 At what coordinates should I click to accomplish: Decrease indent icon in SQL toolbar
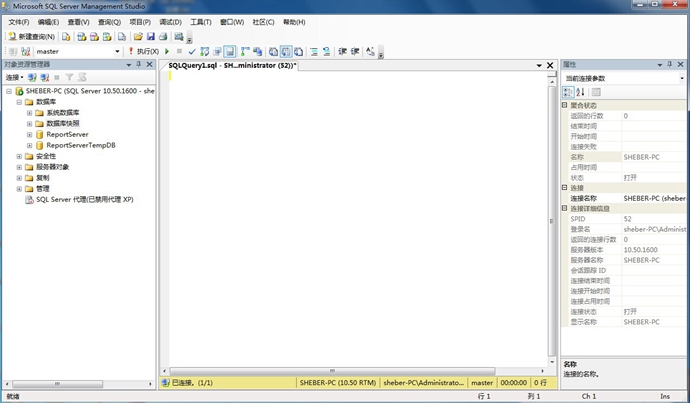coord(342,51)
